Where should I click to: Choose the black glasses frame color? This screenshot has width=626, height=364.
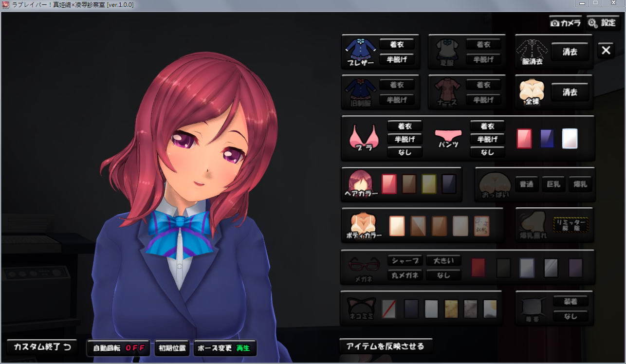point(504,268)
